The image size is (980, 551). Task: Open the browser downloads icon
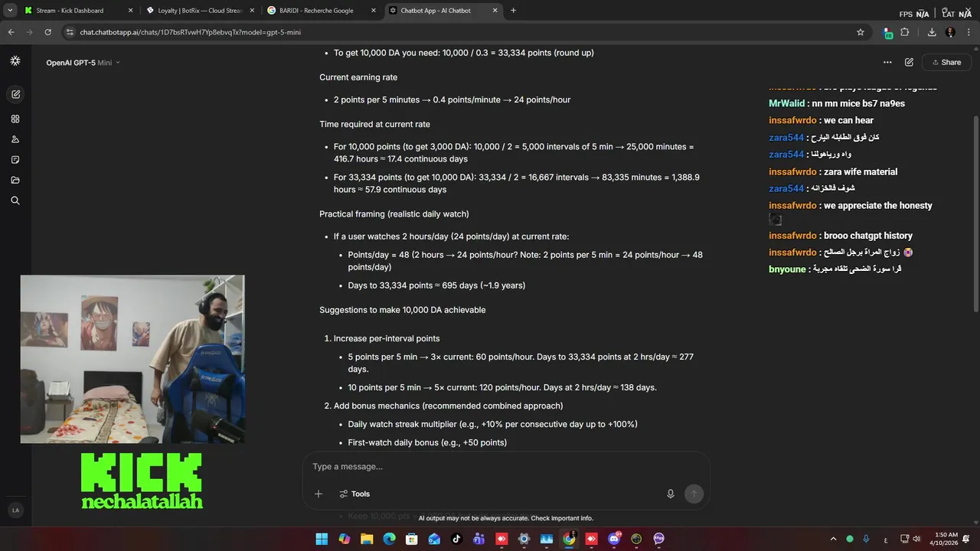(932, 32)
